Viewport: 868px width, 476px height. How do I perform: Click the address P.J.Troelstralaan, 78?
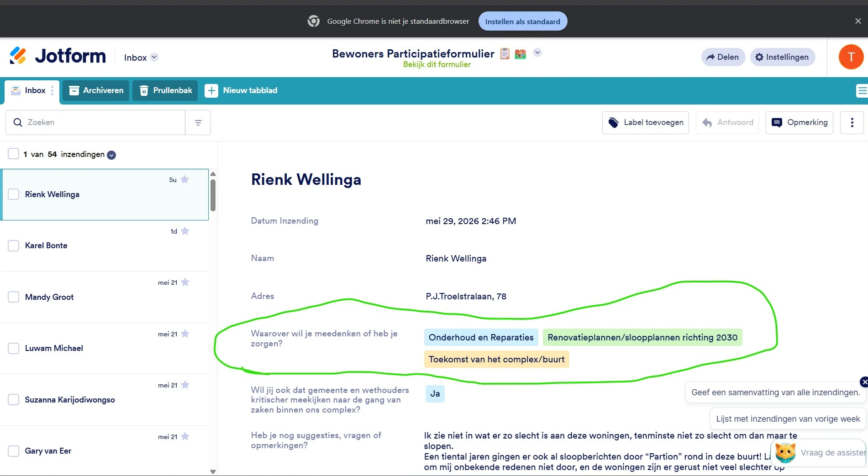pyautogui.click(x=466, y=296)
